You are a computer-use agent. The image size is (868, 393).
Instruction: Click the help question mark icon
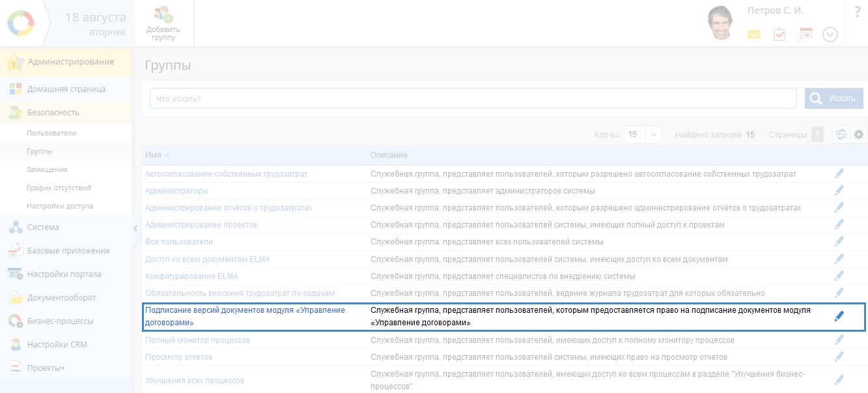click(x=857, y=12)
